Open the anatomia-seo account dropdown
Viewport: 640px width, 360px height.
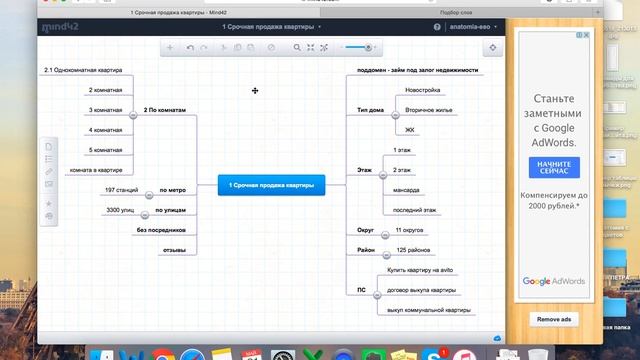click(x=473, y=27)
